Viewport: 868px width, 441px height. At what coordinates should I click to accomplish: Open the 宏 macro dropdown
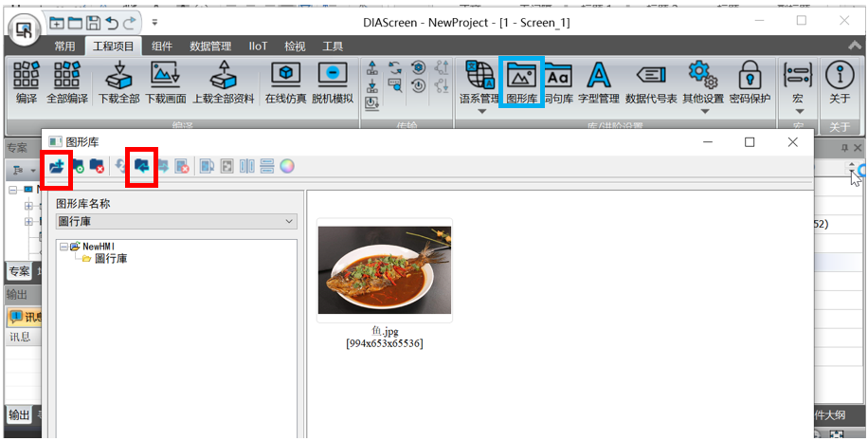tap(798, 111)
